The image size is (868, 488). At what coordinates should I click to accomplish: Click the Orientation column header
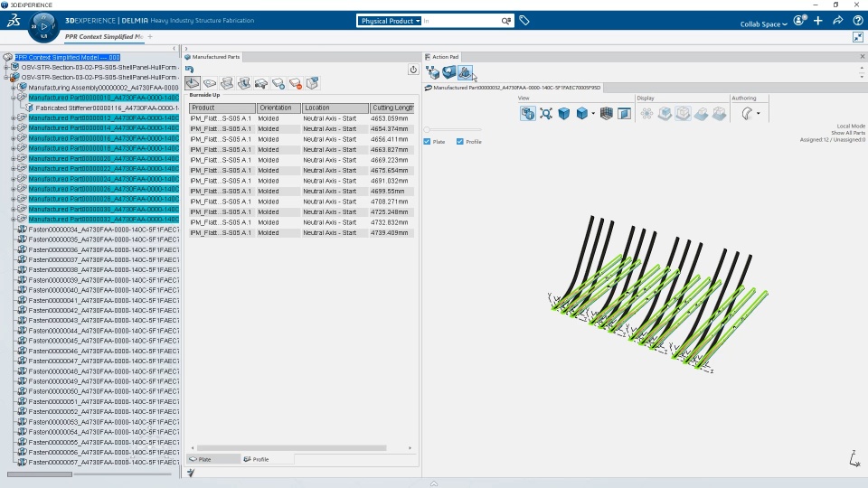click(278, 108)
